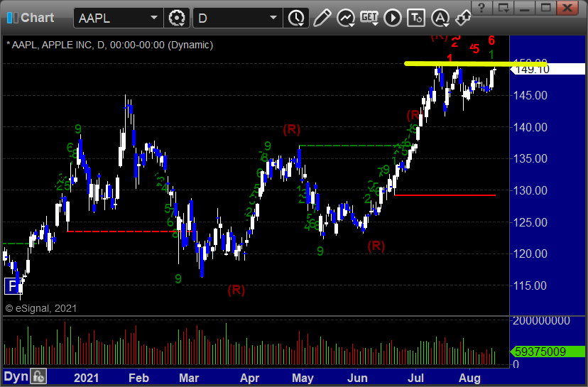Click the yellow horizontal resistance line
Screen dimensions: 588x387
coord(476,64)
